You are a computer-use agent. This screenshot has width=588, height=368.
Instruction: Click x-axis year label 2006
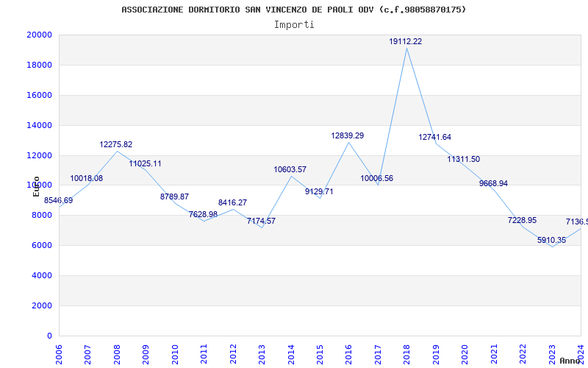(x=59, y=355)
